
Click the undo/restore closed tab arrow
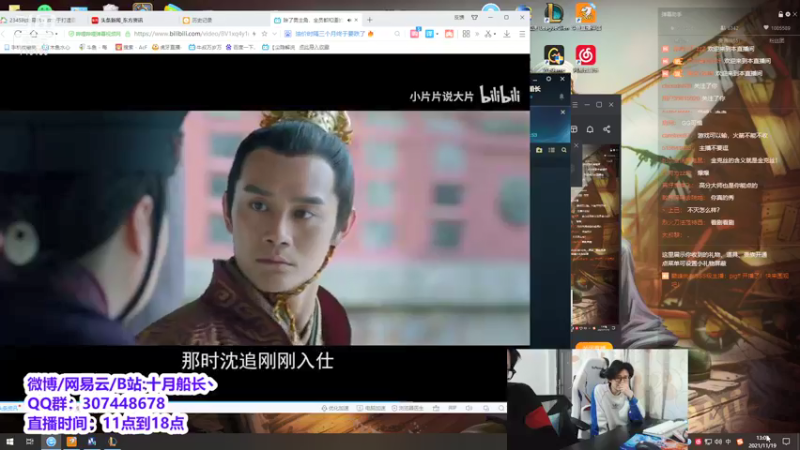click(48, 34)
